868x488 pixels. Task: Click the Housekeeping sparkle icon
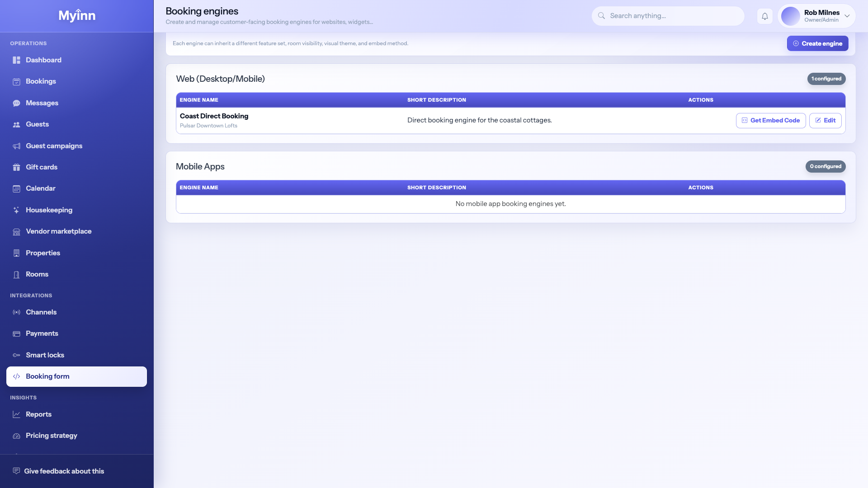tap(16, 210)
